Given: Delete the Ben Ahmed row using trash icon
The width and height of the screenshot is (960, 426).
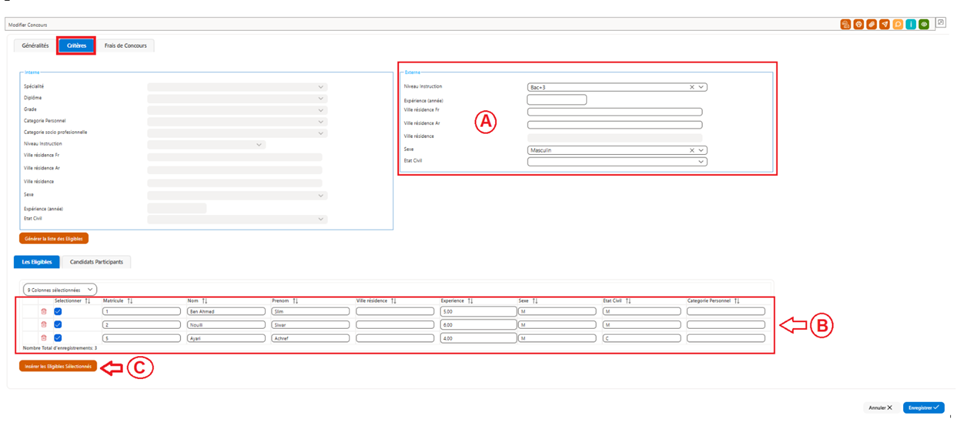Looking at the screenshot, I should (43, 312).
